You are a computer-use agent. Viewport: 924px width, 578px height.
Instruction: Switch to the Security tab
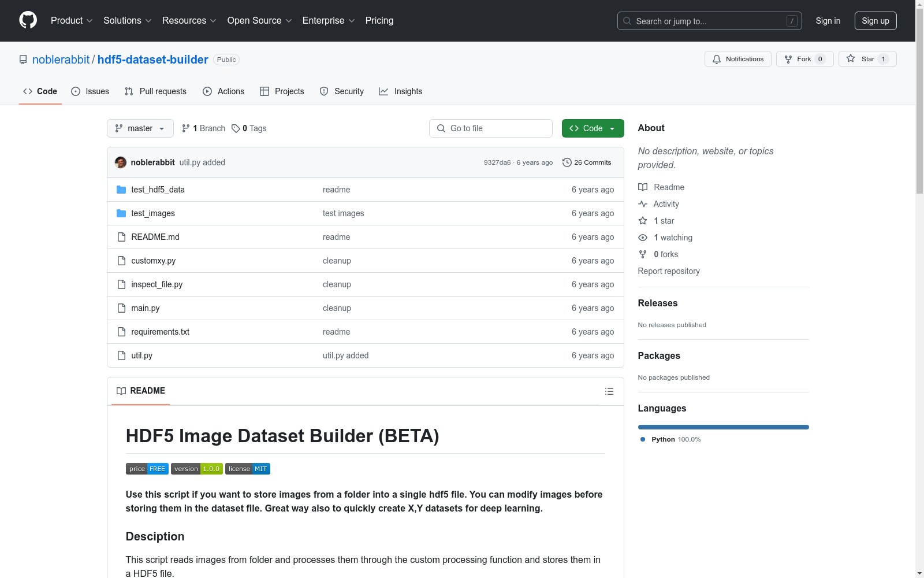tap(342, 91)
